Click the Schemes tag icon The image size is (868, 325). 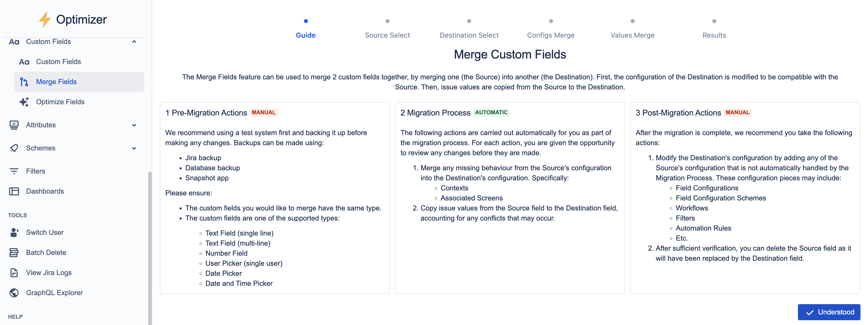pos(14,148)
